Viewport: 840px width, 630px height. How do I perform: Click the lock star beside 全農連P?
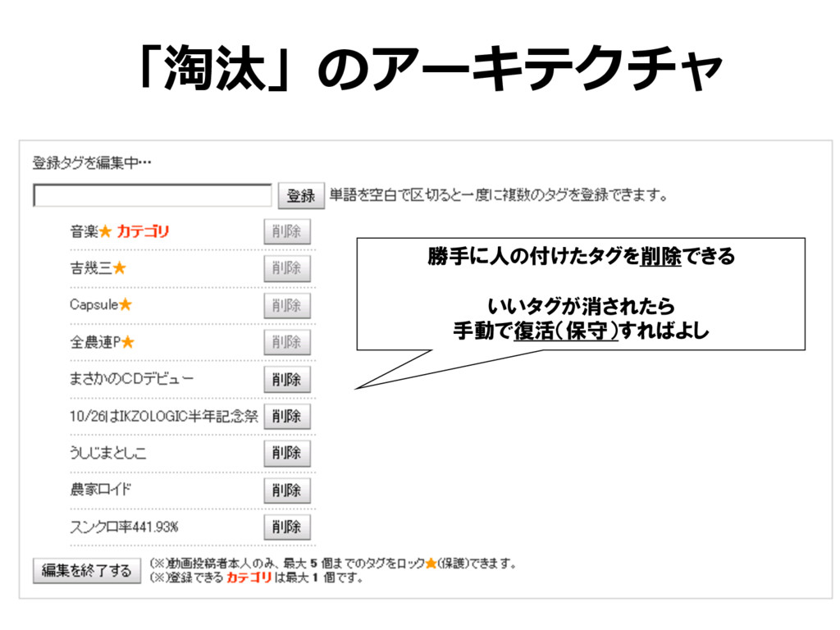coord(127,342)
